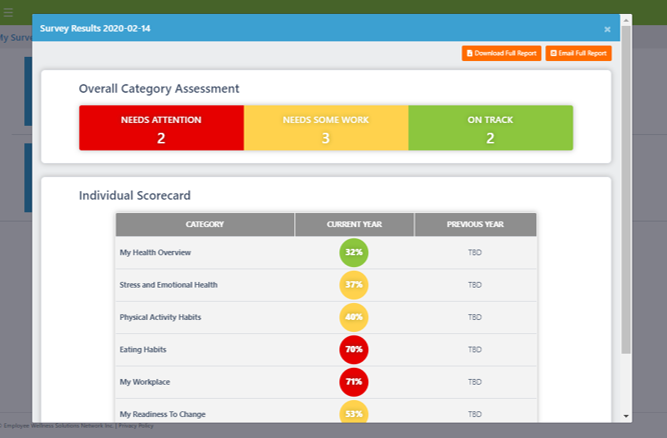Click the Current Year column header
Image resolution: width=667 pixels, height=438 pixels.
(x=354, y=224)
